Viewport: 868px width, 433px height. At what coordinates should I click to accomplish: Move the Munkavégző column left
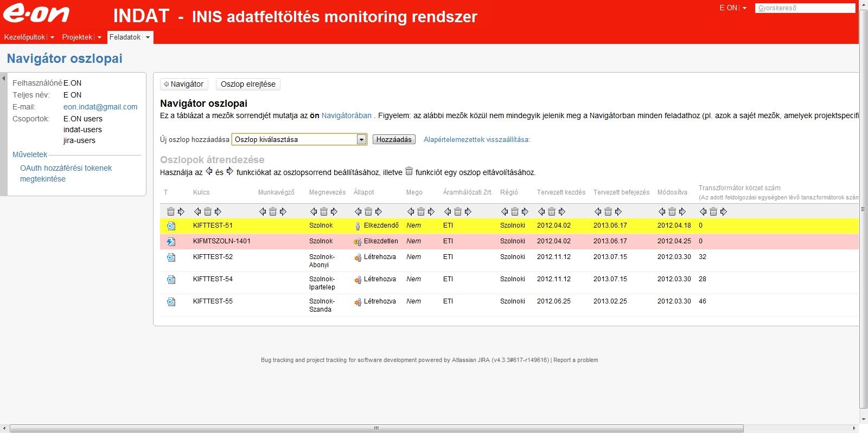tap(263, 211)
